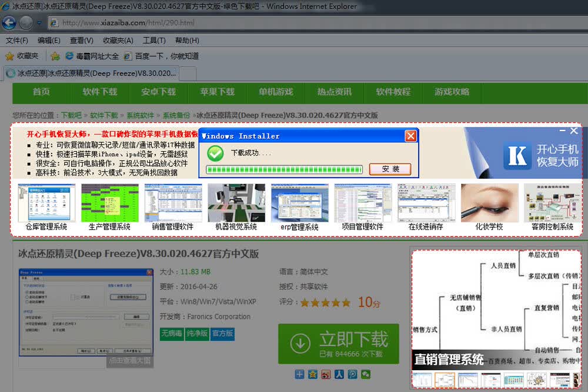Click the IE back navigation arrow
This screenshot has width=588, height=392.
[x=9, y=23]
